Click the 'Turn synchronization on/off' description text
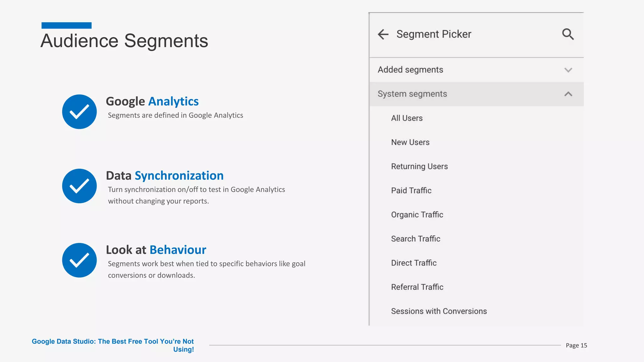The image size is (644, 362). point(197,195)
